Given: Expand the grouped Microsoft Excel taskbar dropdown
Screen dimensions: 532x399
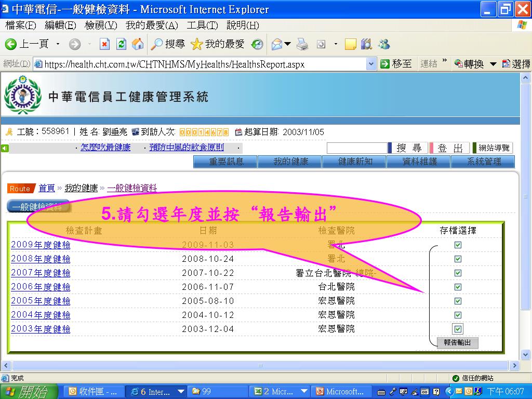Looking at the screenshot, I should 304,392.
